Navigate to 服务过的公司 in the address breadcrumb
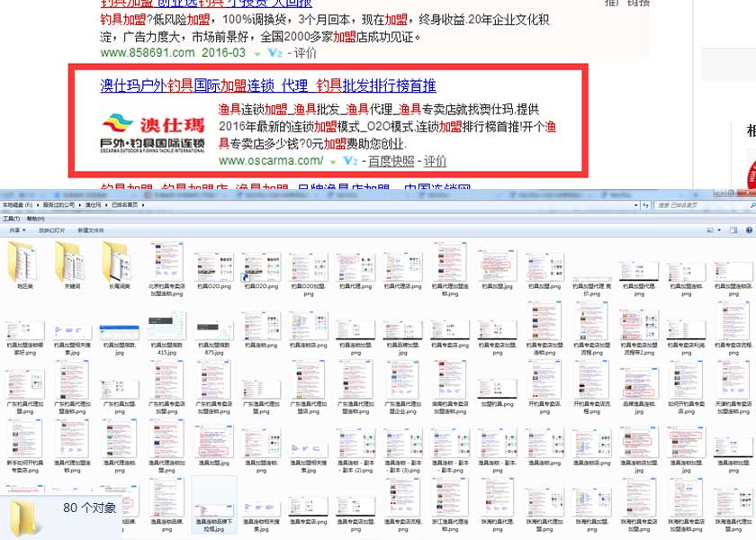 point(58,205)
